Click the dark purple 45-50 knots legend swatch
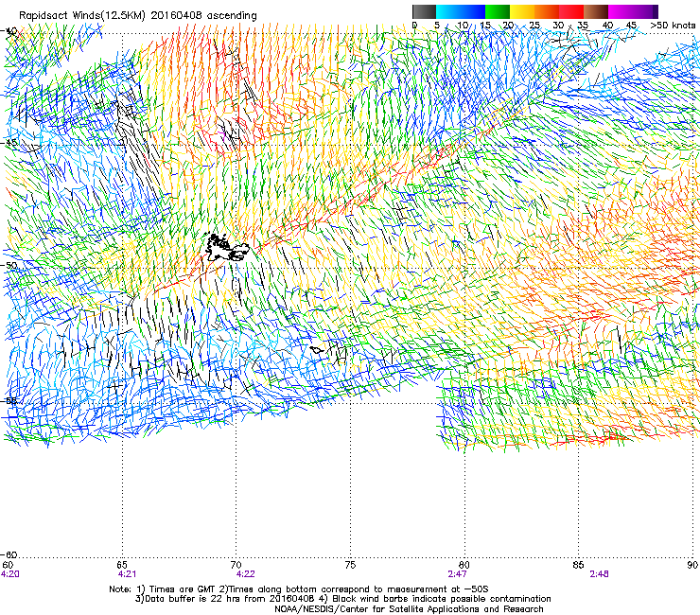 [x=645, y=11]
